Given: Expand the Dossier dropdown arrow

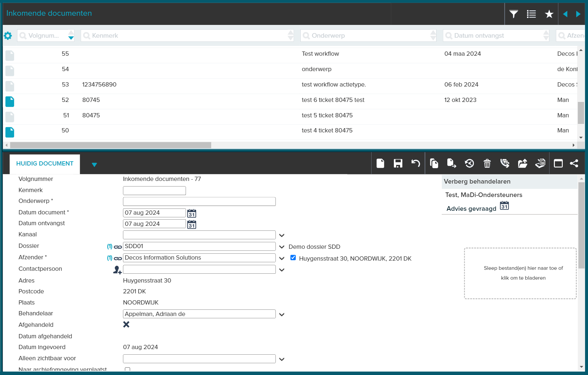Looking at the screenshot, I should point(282,247).
